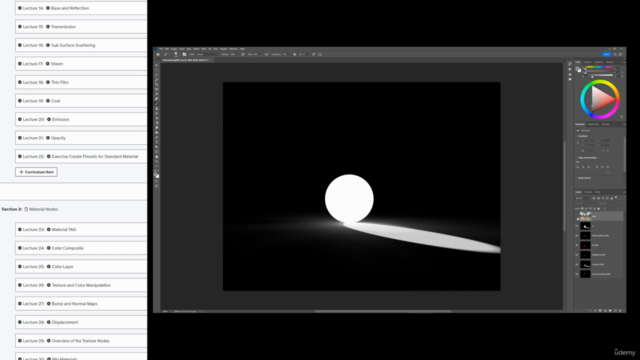Toggle the layer filtering switch in Layers panel
The height and width of the screenshot is (360, 640).
[616, 198]
